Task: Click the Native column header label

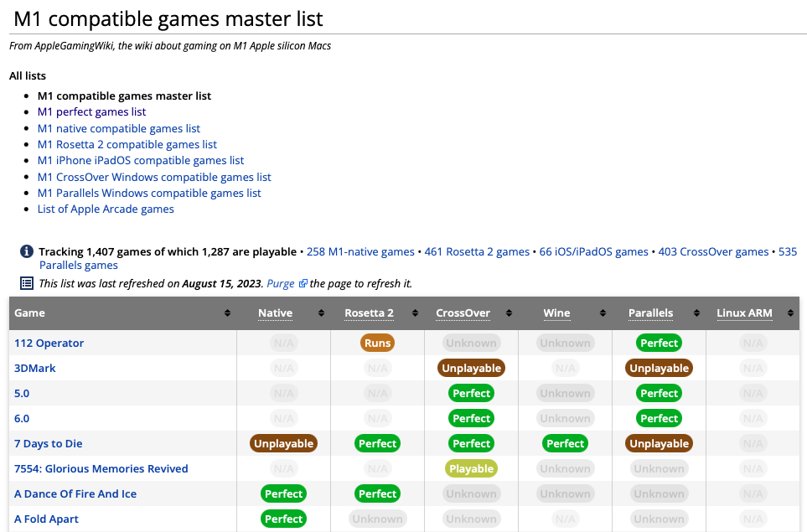Action: point(276,312)
